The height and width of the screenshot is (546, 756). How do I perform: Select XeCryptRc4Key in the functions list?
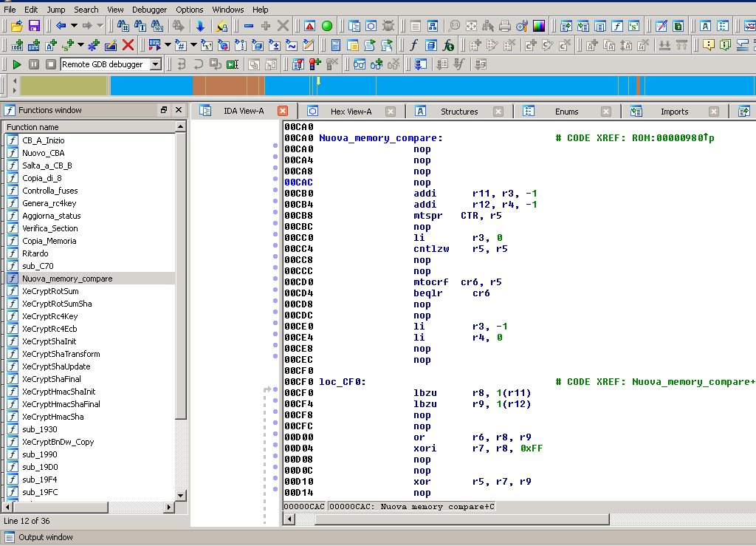[49, 316]
